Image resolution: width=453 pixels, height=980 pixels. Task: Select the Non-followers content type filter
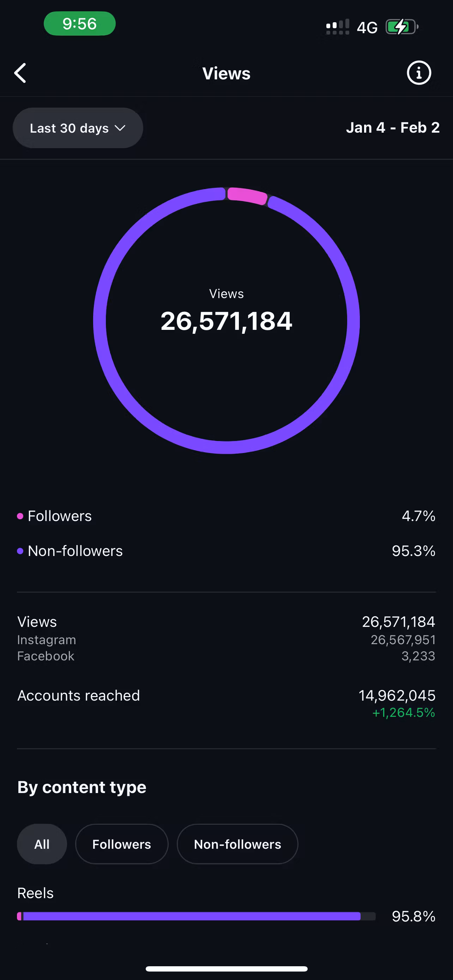click(237, 844)
